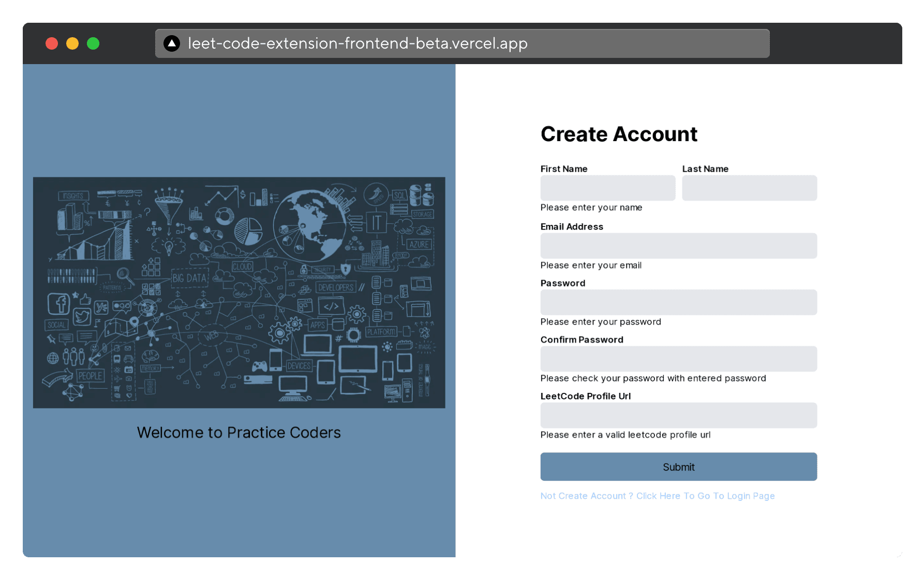The image size is (924, 580).
Task: Click the yellow minimize button of the window
Action: [72, 43]
